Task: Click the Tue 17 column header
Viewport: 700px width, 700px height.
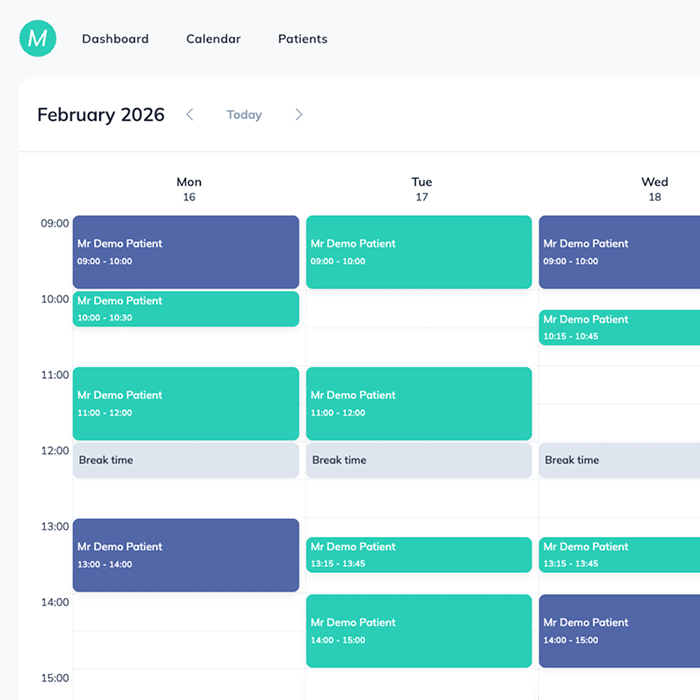Action: click(421, 189)
